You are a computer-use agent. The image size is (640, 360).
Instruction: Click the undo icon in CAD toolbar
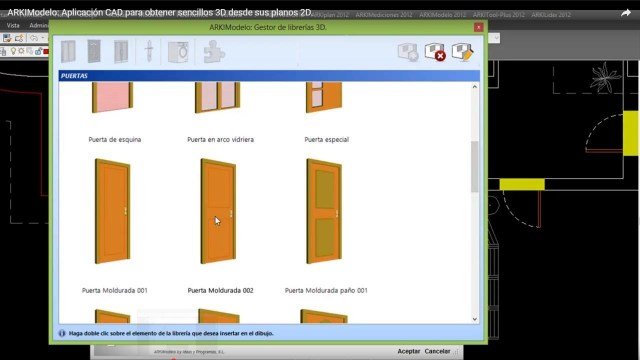33,38
